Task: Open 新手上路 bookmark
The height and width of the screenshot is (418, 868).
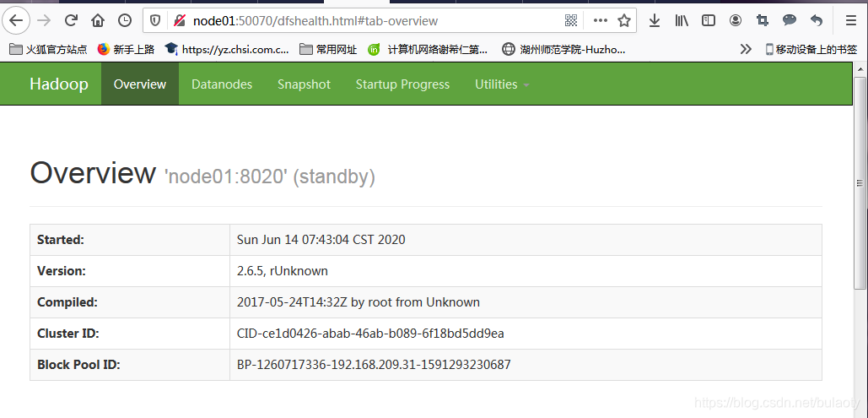Action: (x=126, y=49)
